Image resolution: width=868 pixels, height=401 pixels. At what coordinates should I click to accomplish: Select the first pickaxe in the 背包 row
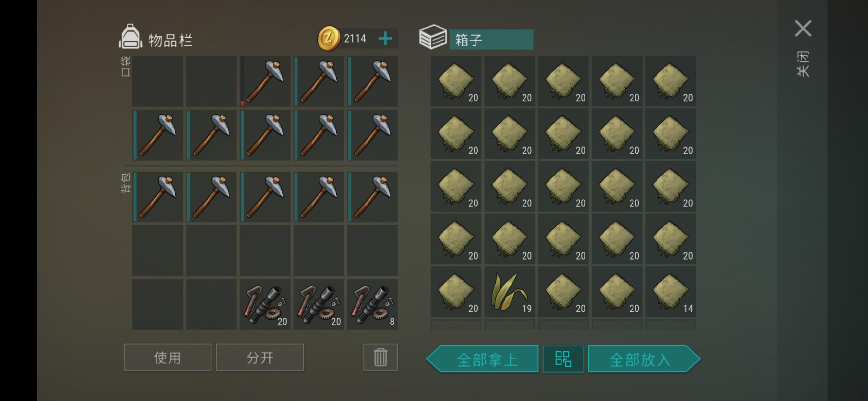coord(158,197)
